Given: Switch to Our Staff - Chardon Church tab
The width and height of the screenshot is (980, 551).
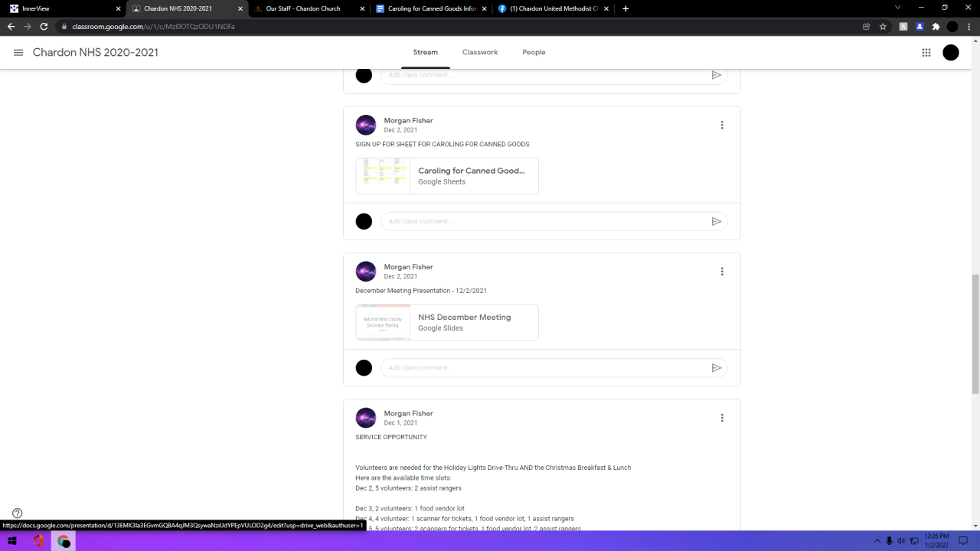Looking at the screenshot, I should (308, 8).
